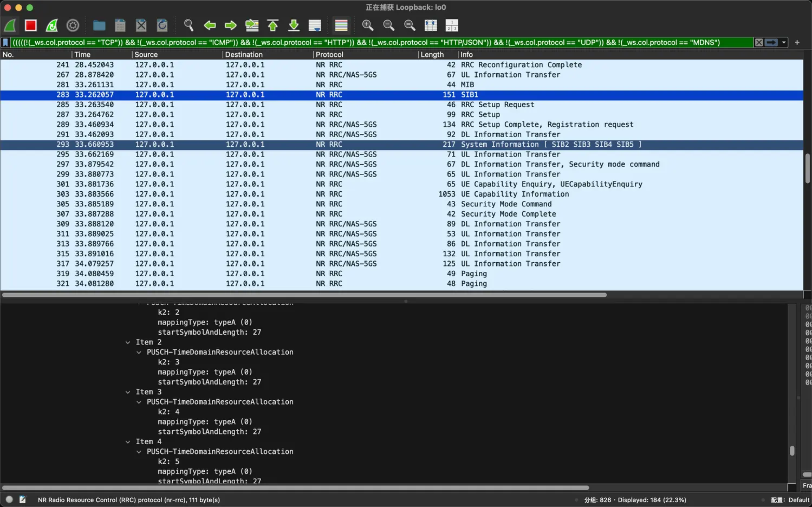Jump to the last packet

[294, 25]
